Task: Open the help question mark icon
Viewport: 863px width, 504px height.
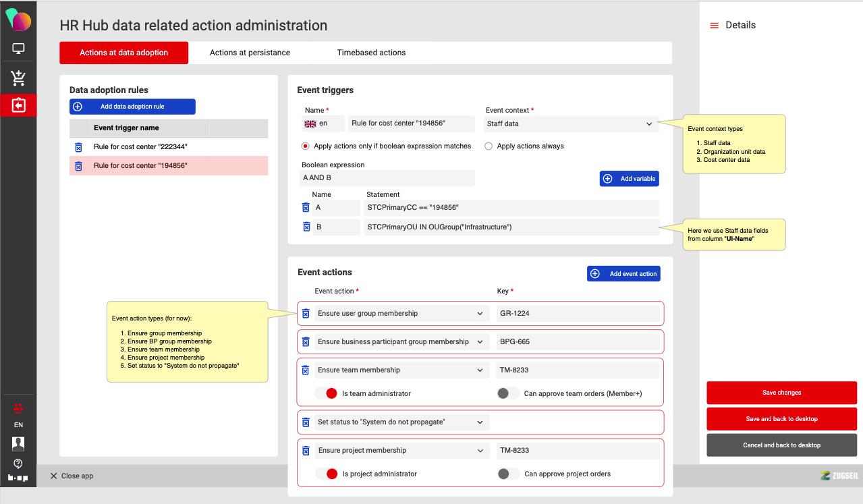Action: coord(18,464)
